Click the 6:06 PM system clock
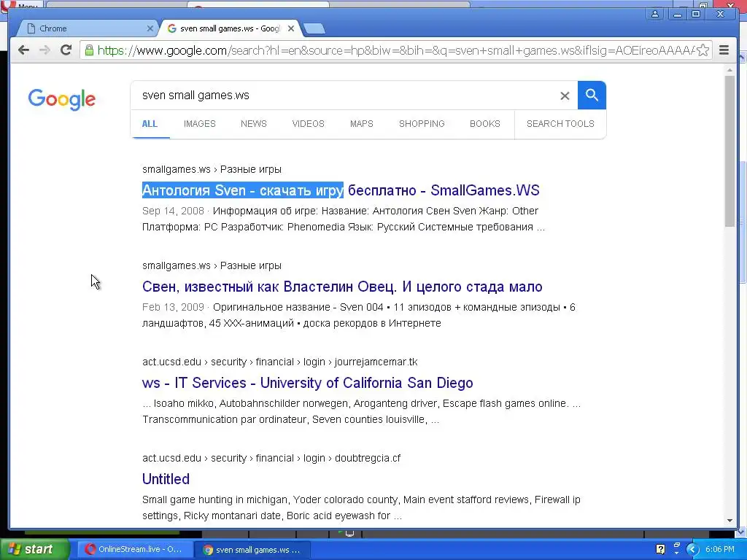 coord(720,550)
